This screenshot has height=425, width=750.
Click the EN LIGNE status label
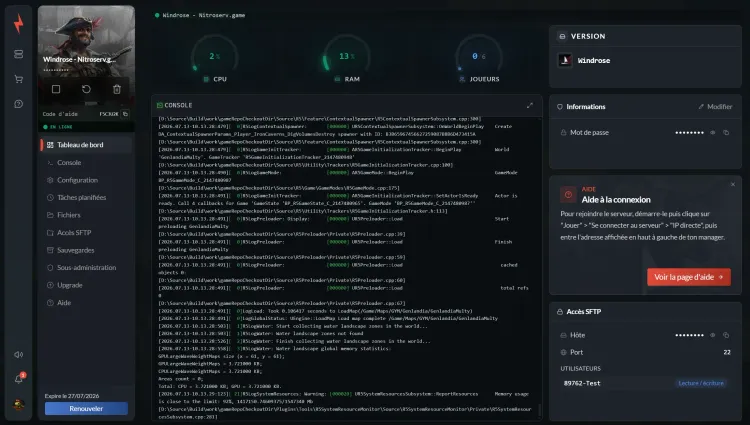61,127
